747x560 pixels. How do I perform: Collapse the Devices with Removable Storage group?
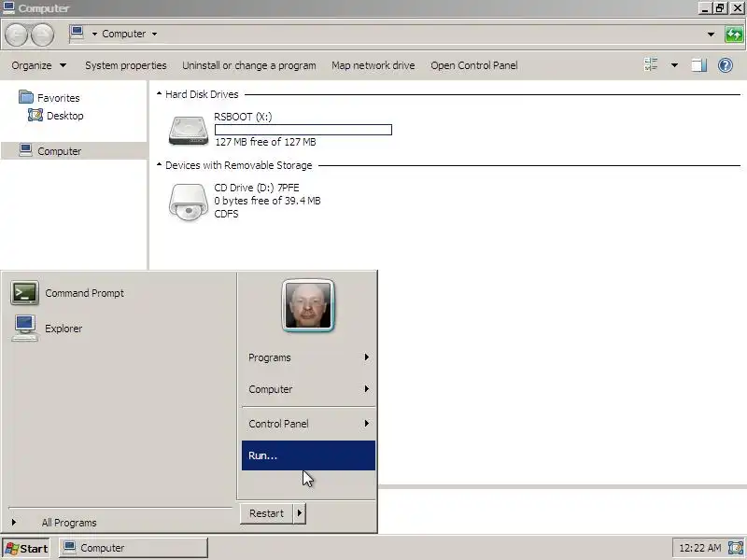pos(159,165)
